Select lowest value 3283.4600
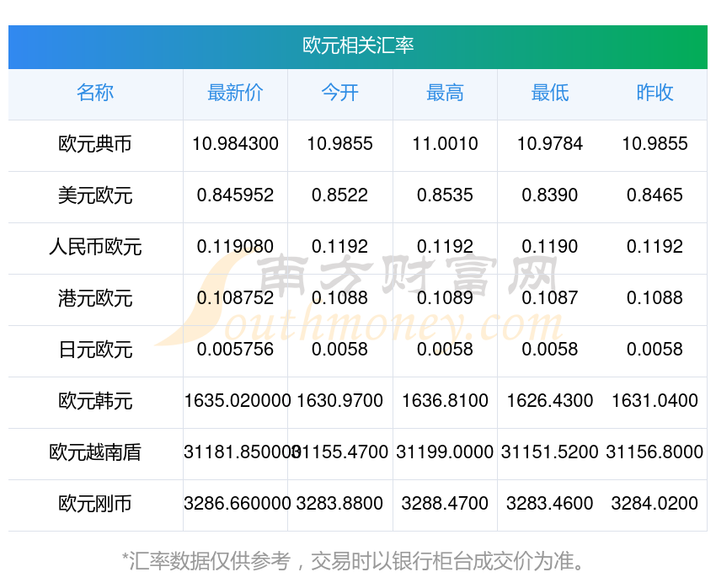The width and height of the screenshot is (716, 588). [550, 504]
